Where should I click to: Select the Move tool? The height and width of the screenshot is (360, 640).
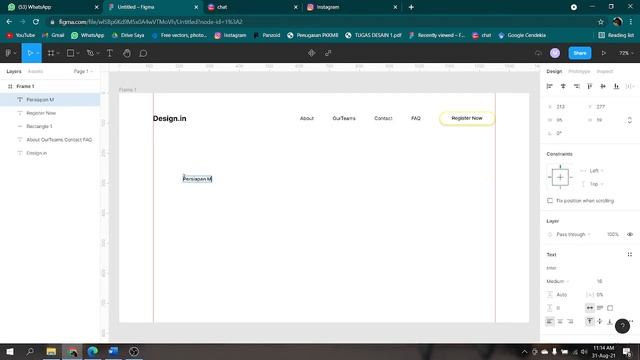point(30,53)
